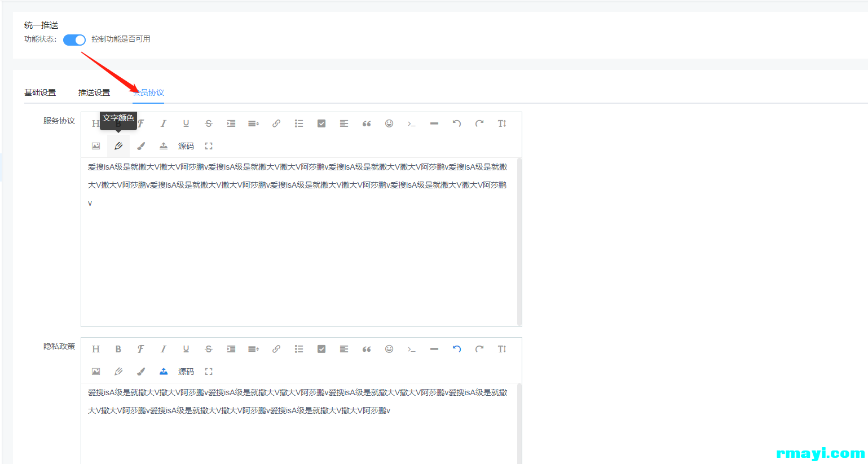Insert code block in 服务协议 editor
Viewport: 868px width, 464px height.
click(412, 123)
